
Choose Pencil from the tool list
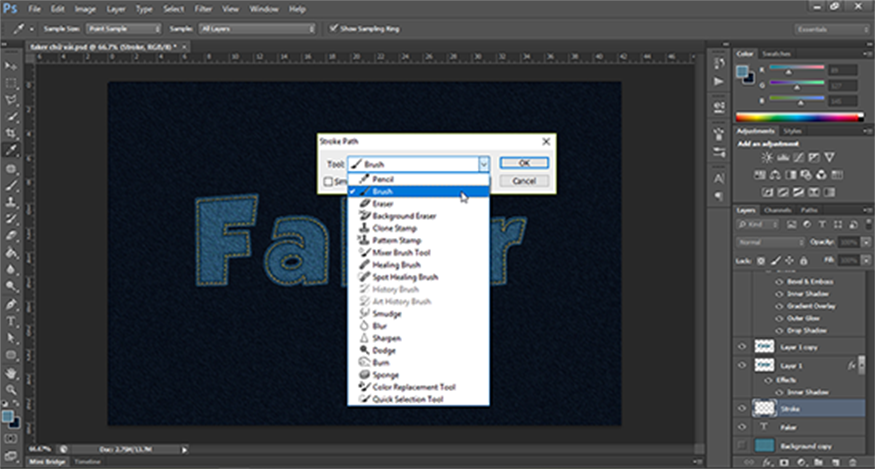coord(382,179)
